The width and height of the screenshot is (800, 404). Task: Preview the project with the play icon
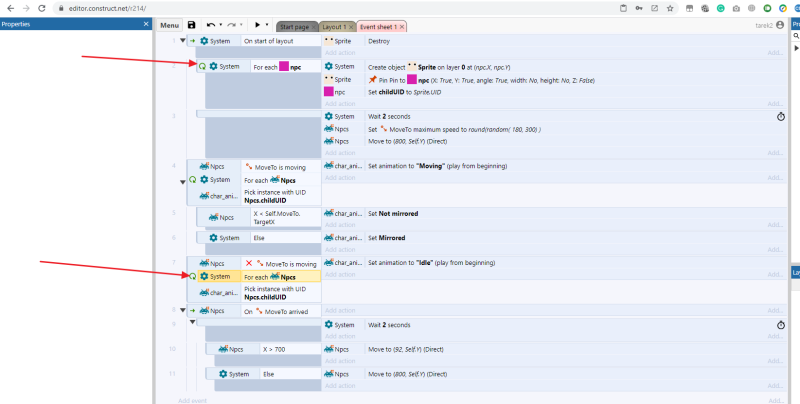258,25
